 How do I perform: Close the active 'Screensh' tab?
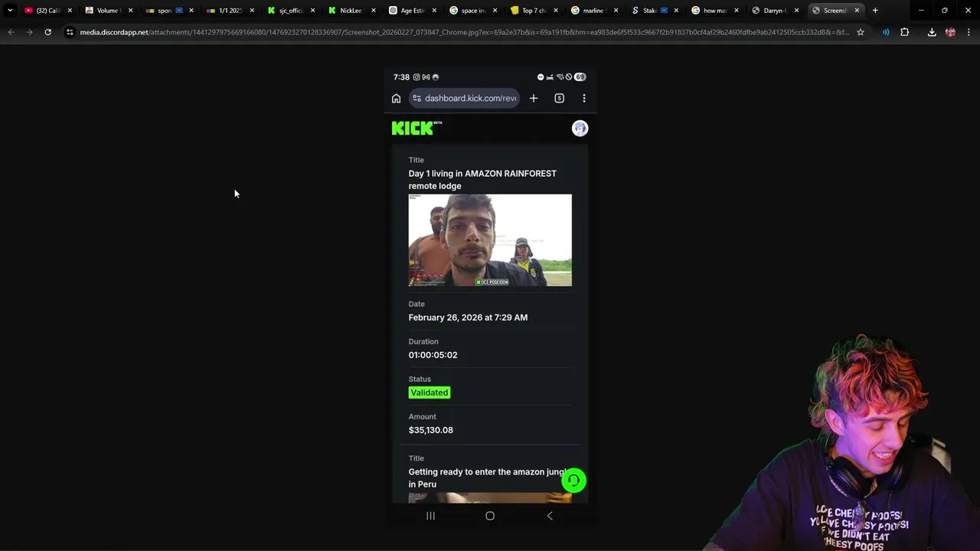pos(857,11)
